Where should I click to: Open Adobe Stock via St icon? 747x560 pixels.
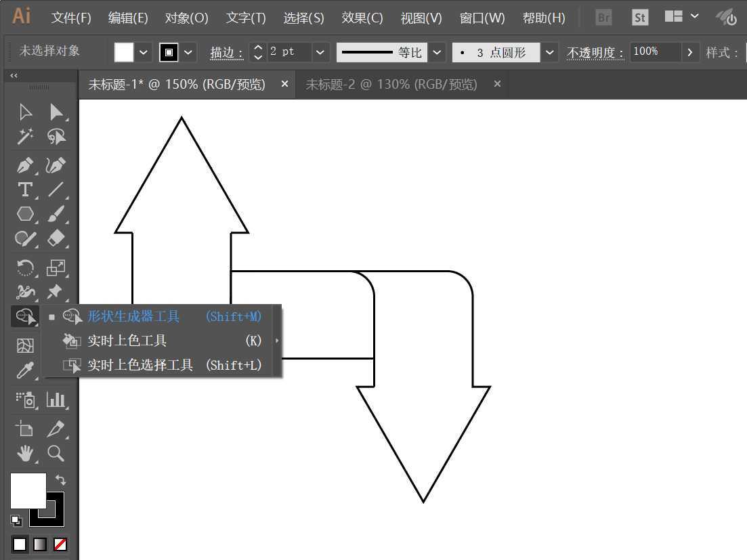[639, 18]
